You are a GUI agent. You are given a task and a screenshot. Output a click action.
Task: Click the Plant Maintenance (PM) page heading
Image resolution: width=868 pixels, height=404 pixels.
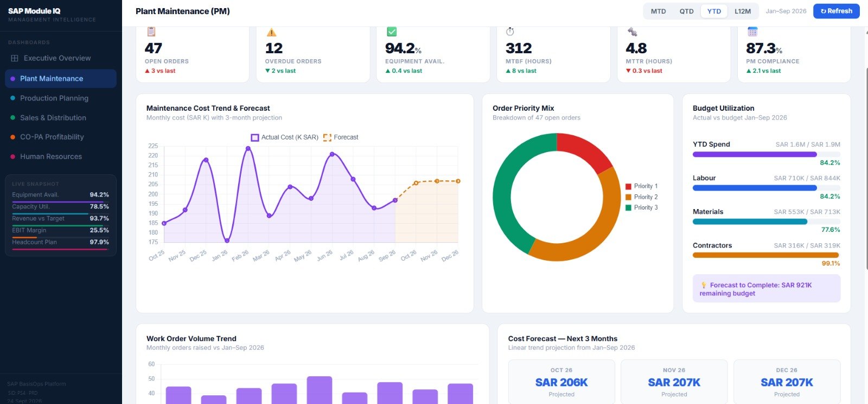tap(183, 11)
